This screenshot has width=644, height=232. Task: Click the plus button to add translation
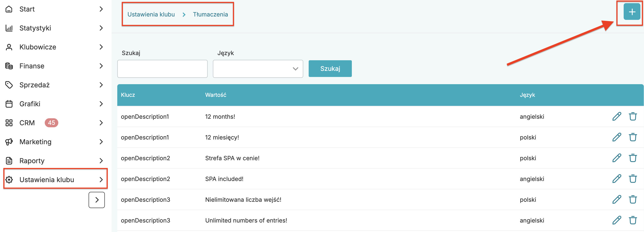632,12
